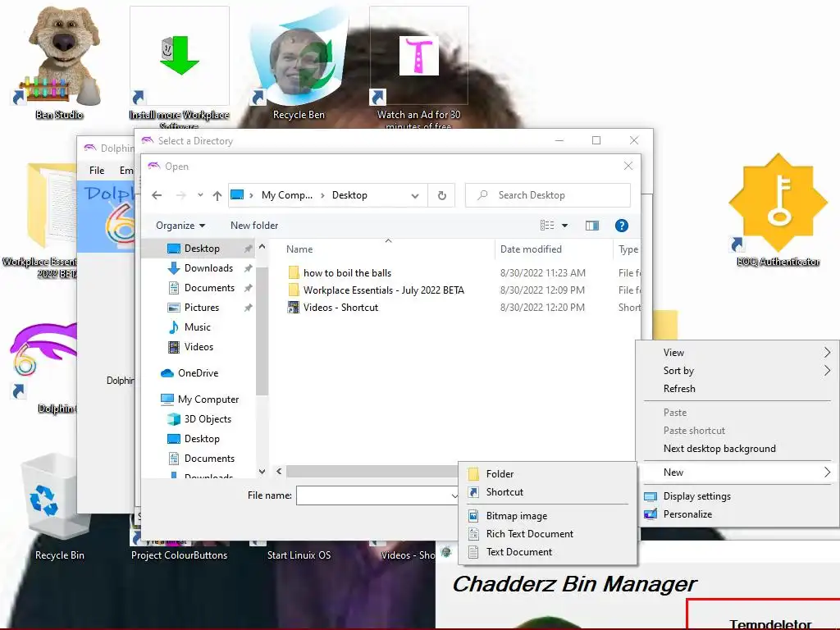Select Desktop under My Computer
Image resolution: width=840 pixels, height=630 pixels.
(202, 440)
